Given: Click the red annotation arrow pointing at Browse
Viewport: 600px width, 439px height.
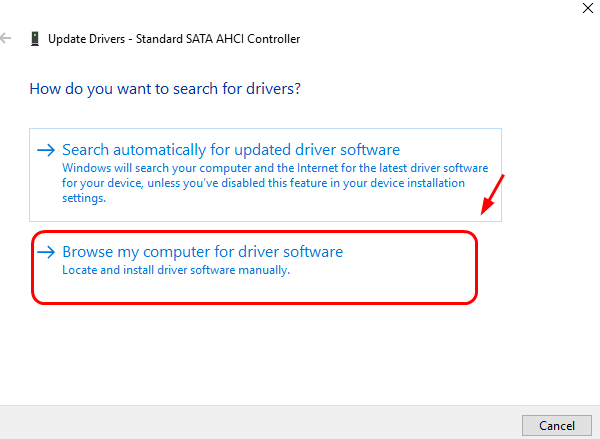Looking at the screenshot, I should pos(493,196).
